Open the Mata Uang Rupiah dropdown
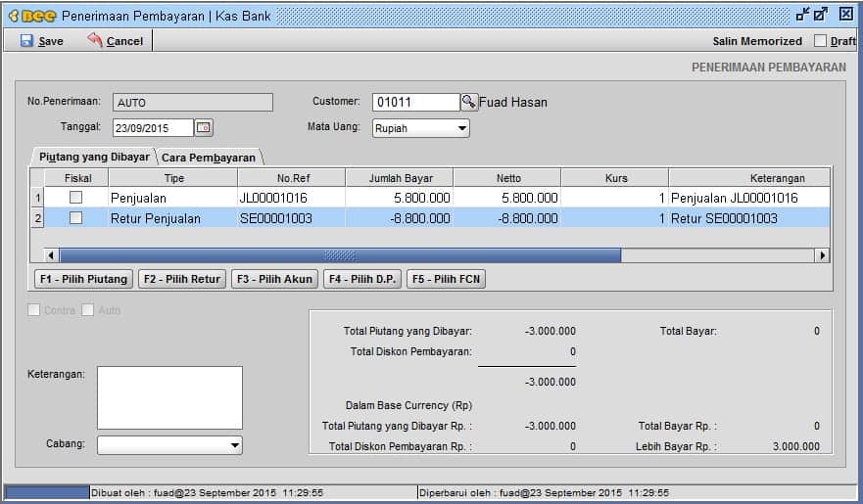The height and width of the screenshot is (504, 863). point(420,128)
